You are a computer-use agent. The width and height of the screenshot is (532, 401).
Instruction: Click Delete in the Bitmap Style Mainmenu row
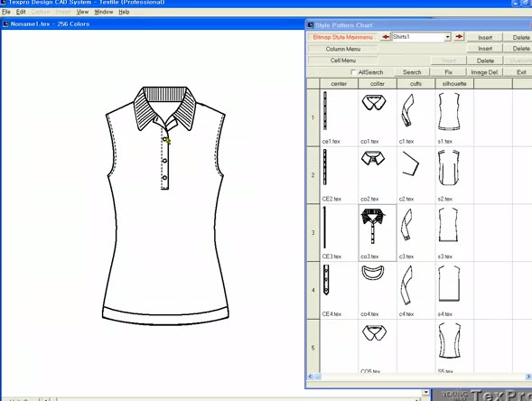coord(518,37)
